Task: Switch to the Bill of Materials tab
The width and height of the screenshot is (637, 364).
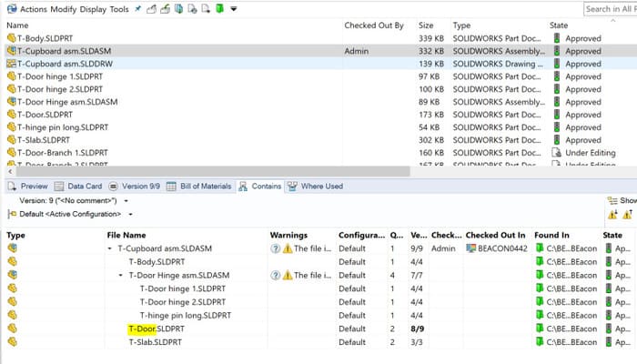Action: click(199, 186)
